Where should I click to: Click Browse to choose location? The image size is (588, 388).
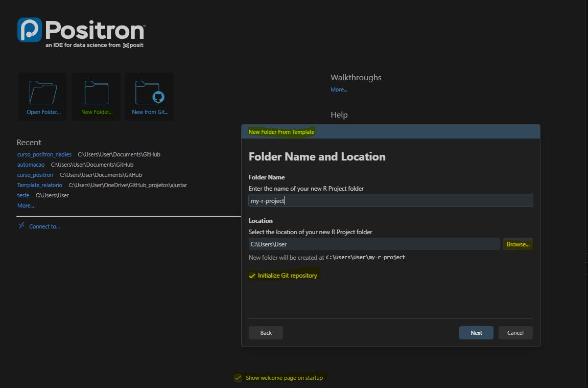518,244
